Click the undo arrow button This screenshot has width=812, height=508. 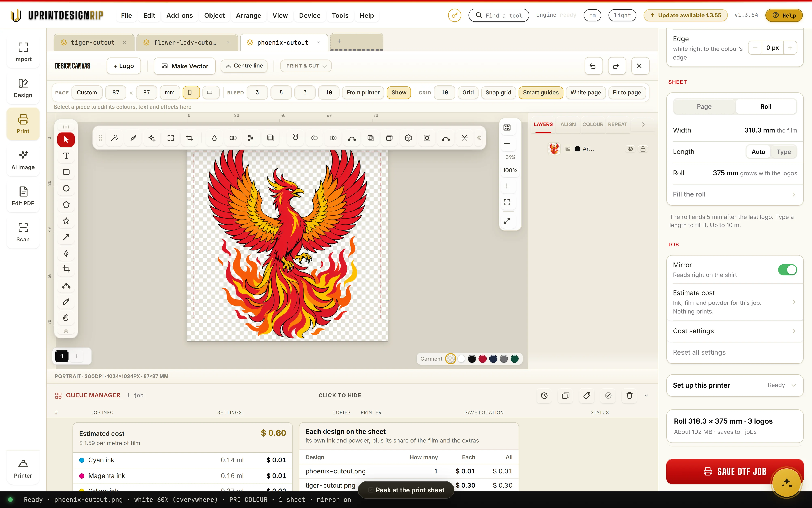coord(593,66)
